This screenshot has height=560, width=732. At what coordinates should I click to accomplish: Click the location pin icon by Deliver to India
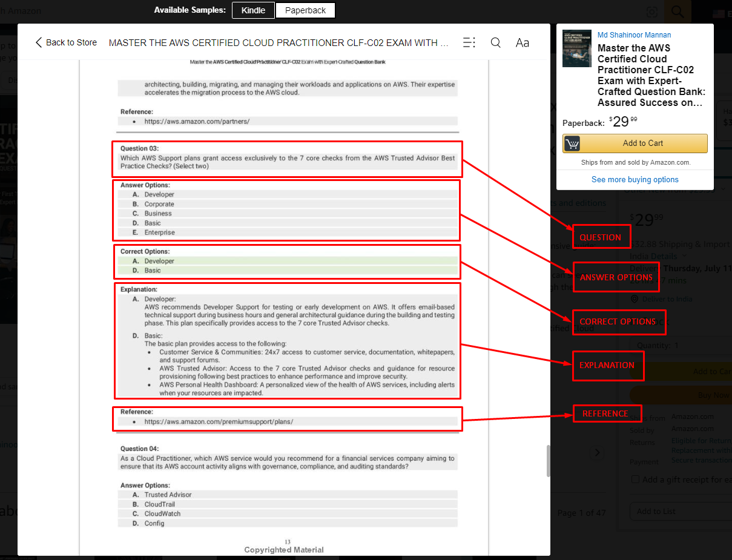click(635, 299)
